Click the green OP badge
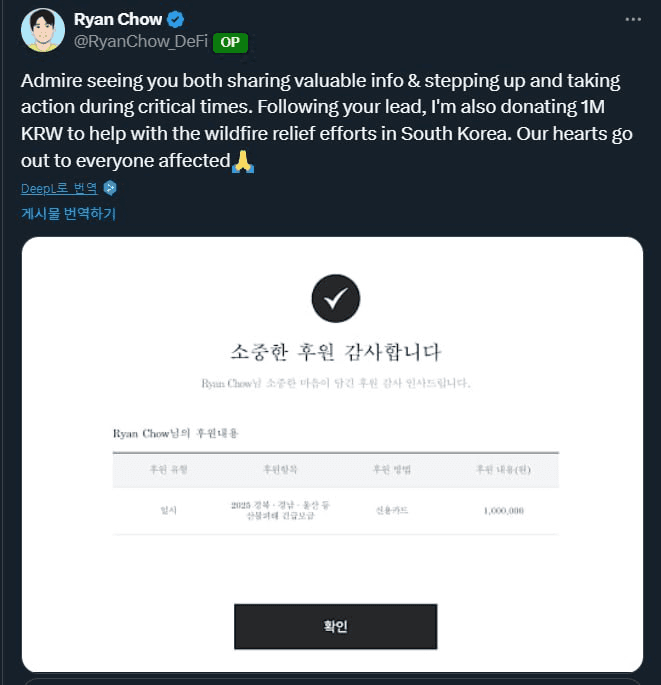Viewport: 661px width, 685px height. pos(230,42)
